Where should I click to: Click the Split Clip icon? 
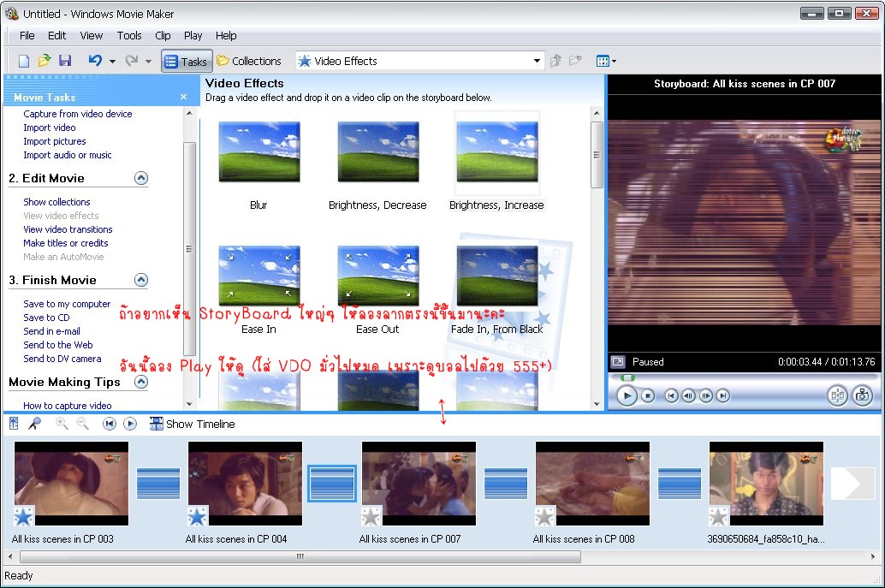click(838, 395)
